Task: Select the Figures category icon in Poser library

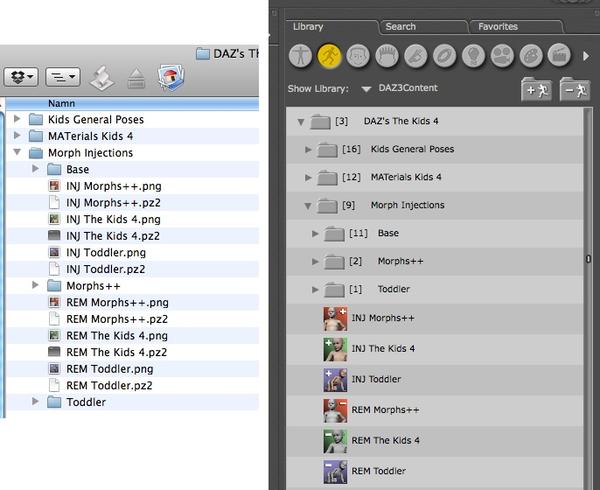Action: pos(300,56)
